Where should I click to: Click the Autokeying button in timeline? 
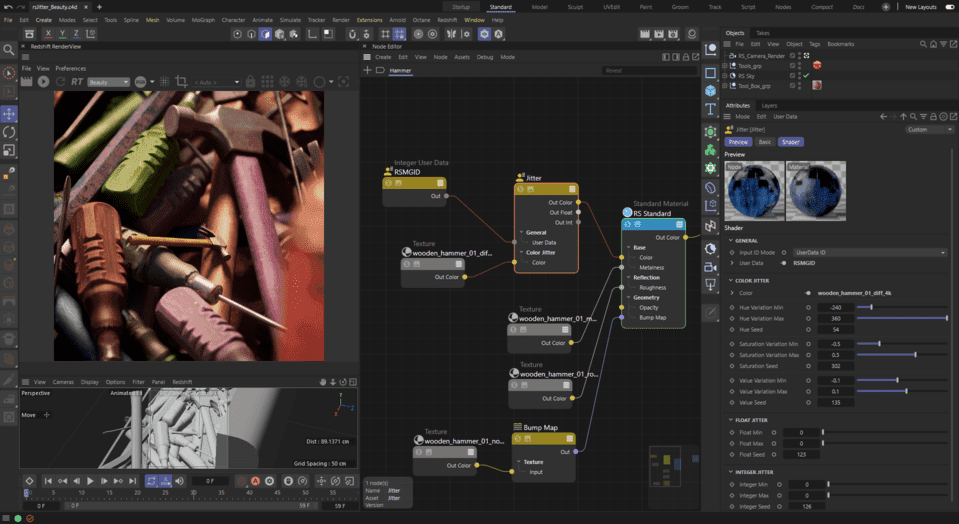tap(253, 481)
